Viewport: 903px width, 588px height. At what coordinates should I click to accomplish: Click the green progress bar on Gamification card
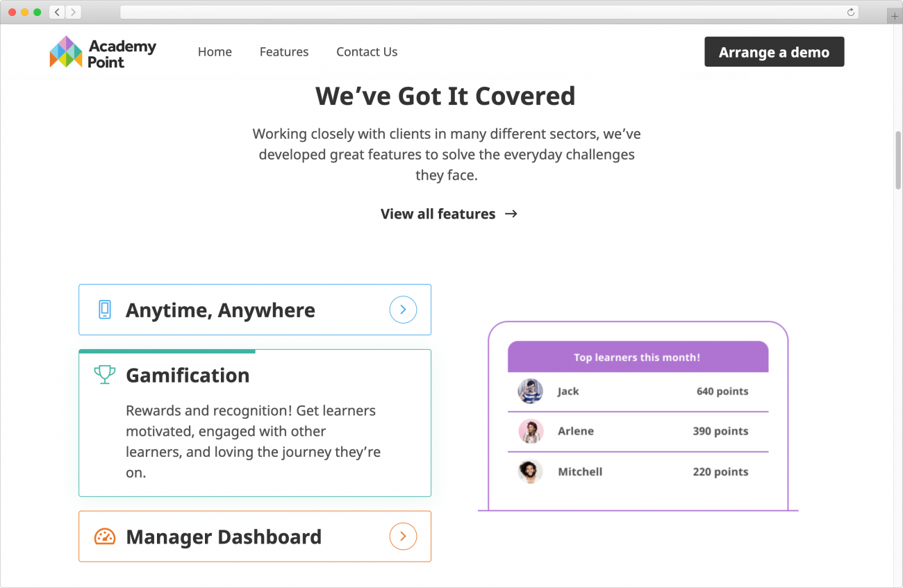[x=167, y=352]
